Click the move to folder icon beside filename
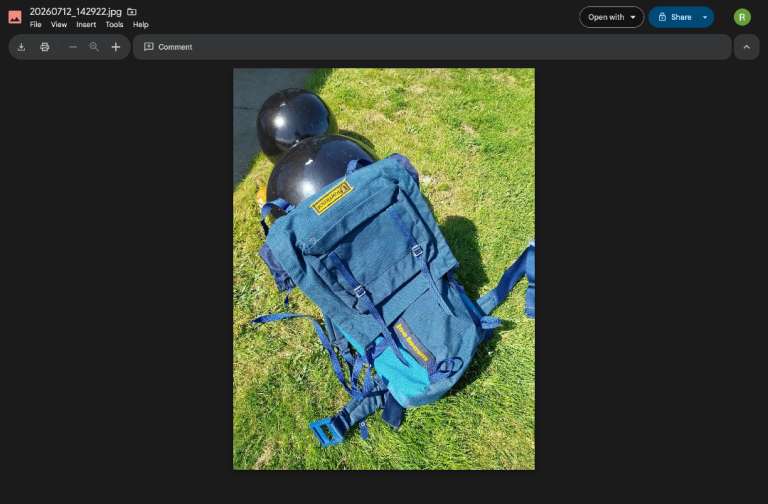The height and width of the screenshot is (504, 768). coord(132,12)
